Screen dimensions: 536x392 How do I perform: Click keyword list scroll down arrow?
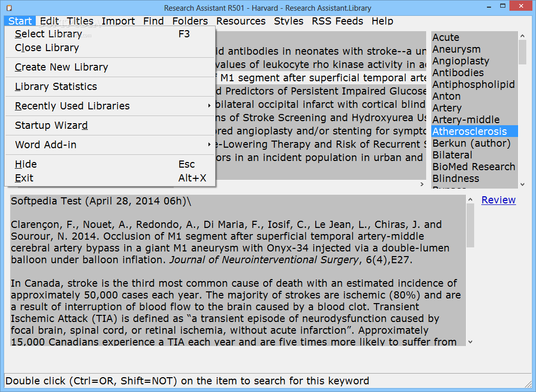(x=522, y=185)
